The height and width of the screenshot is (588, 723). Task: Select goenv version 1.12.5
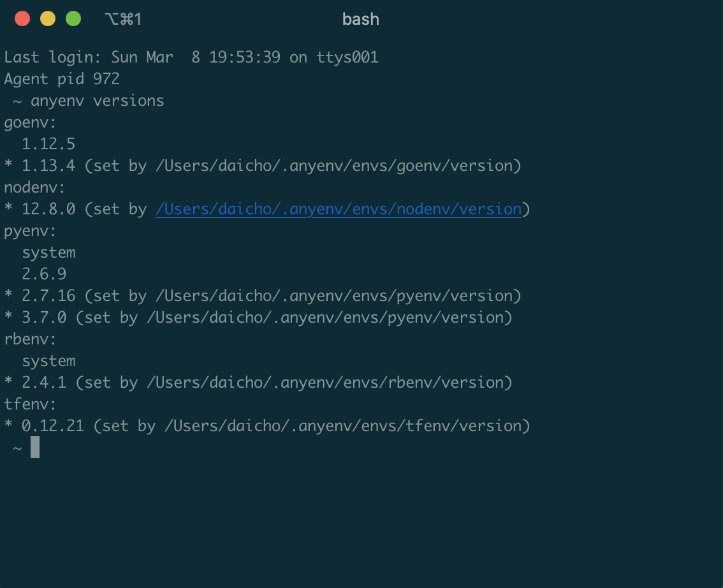coord(48,144)
